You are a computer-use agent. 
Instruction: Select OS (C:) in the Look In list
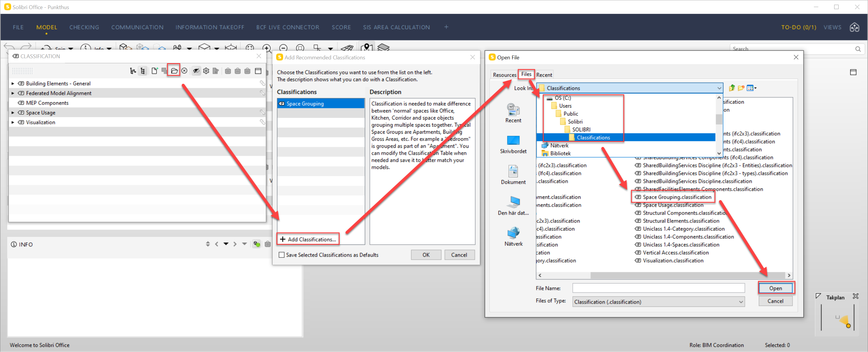pyautogui.click(x=562, y=98)
